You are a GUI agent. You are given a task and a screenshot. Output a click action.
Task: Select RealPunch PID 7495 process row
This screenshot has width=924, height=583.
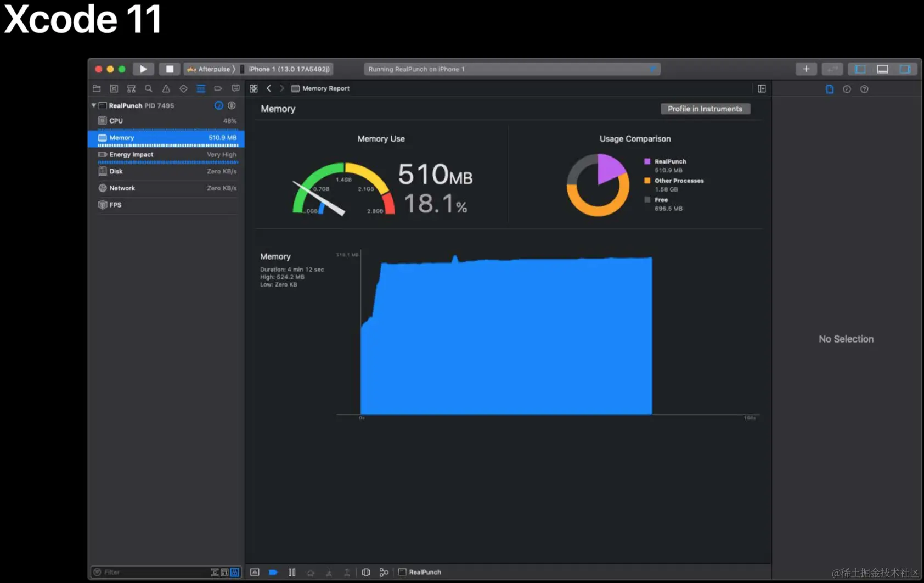click(166, 105)
